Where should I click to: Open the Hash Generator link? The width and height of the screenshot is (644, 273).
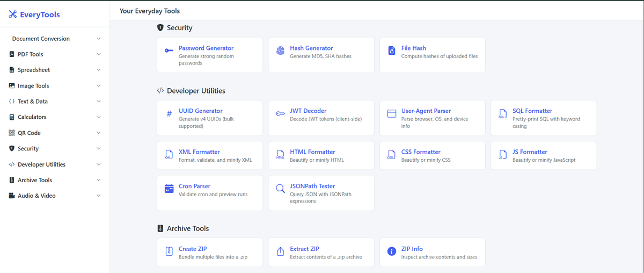point(311,48)
